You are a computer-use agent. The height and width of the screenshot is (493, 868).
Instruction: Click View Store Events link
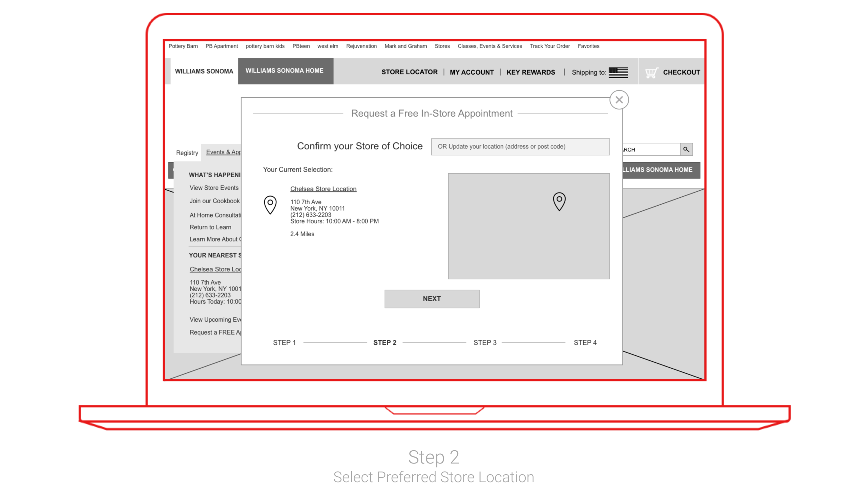(214, 188)
